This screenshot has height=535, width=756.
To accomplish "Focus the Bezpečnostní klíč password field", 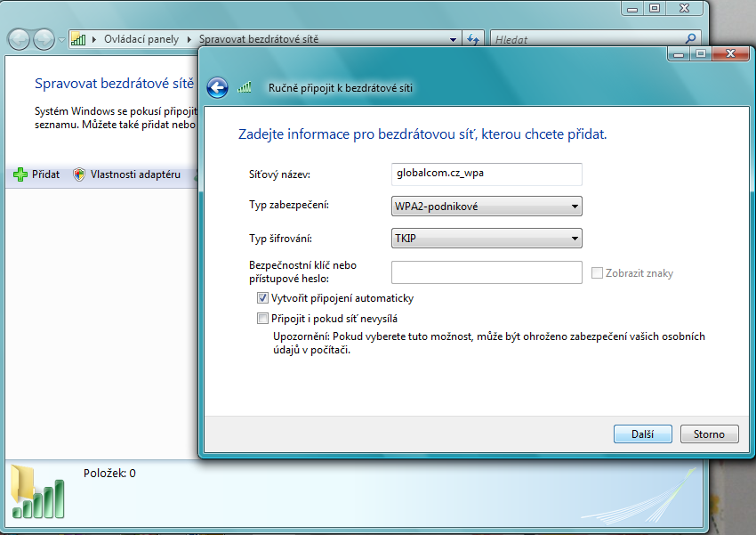I will click(487, 272).
